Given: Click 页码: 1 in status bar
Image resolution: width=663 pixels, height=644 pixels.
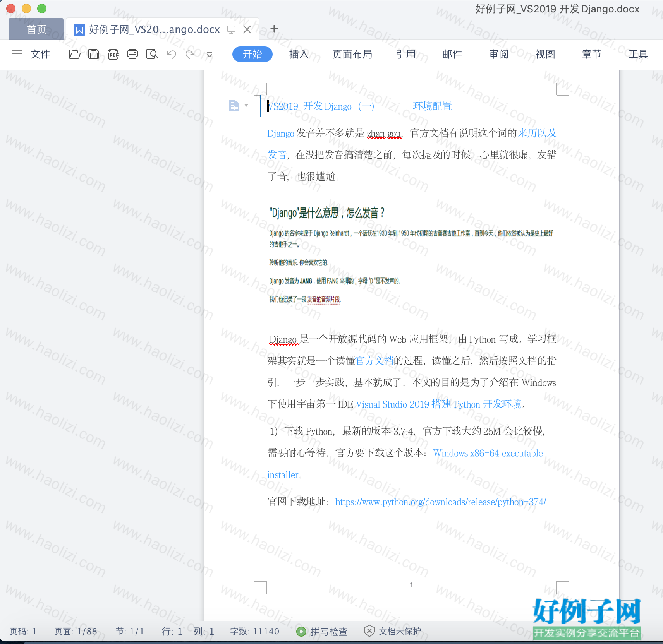Looking at the screenshot, I should [x=23, y=632].
